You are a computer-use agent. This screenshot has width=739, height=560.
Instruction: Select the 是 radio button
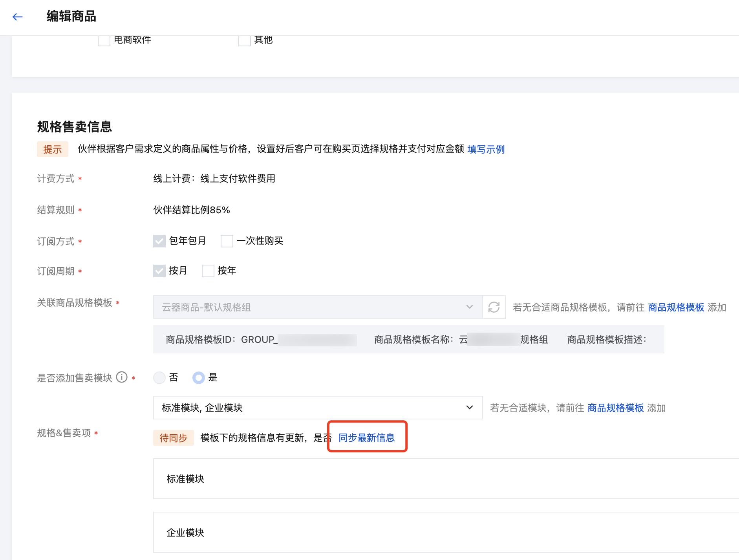(x=199, y=378)
